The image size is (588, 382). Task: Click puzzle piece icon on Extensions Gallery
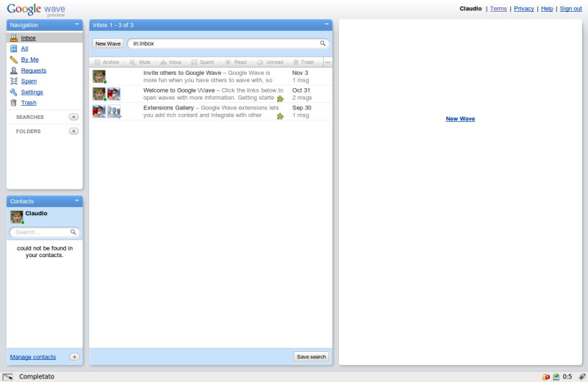point(280,117)
